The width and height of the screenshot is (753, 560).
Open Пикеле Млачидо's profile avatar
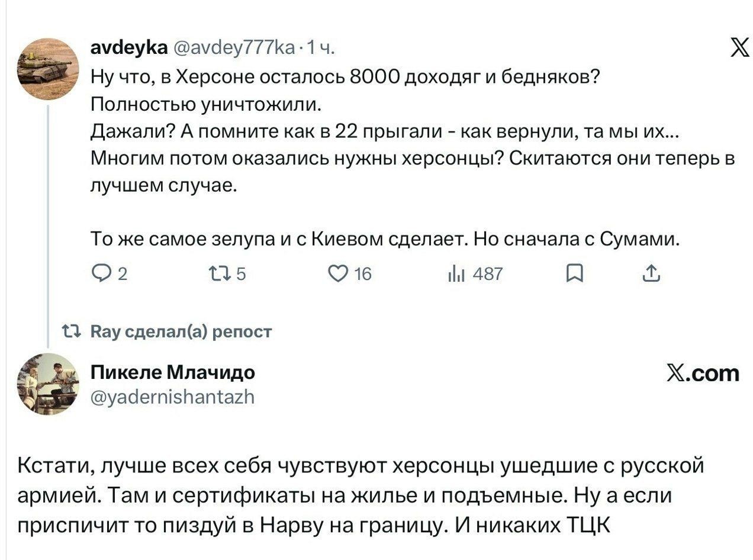pyautogui.click(x=47, y=384)
